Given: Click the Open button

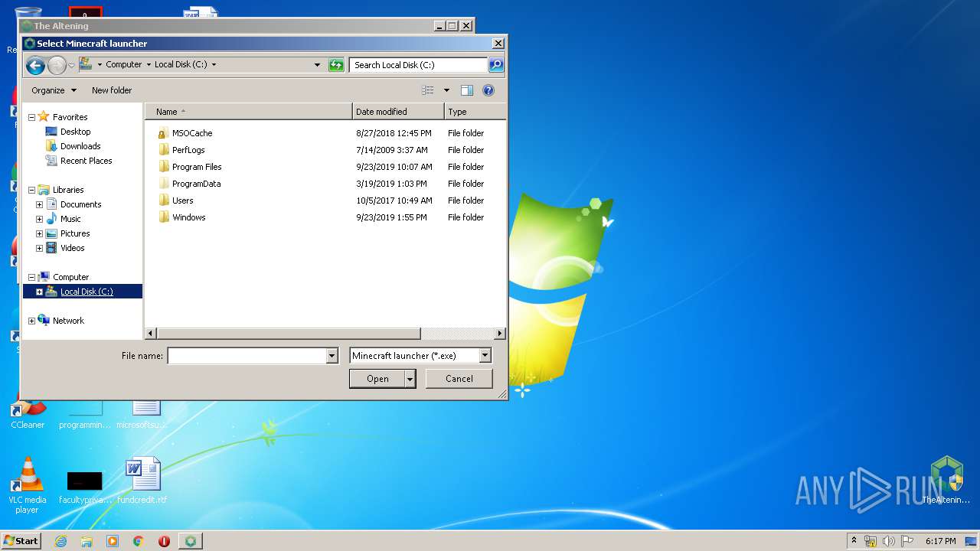Looking at the screenshot, I should point(377,379).
